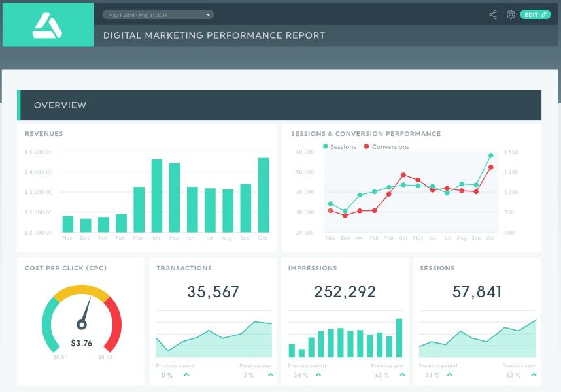Click Impressions previous year up arrow
Image resolution: width=561 pixels, height=392 pixels.
click(403, 375)
